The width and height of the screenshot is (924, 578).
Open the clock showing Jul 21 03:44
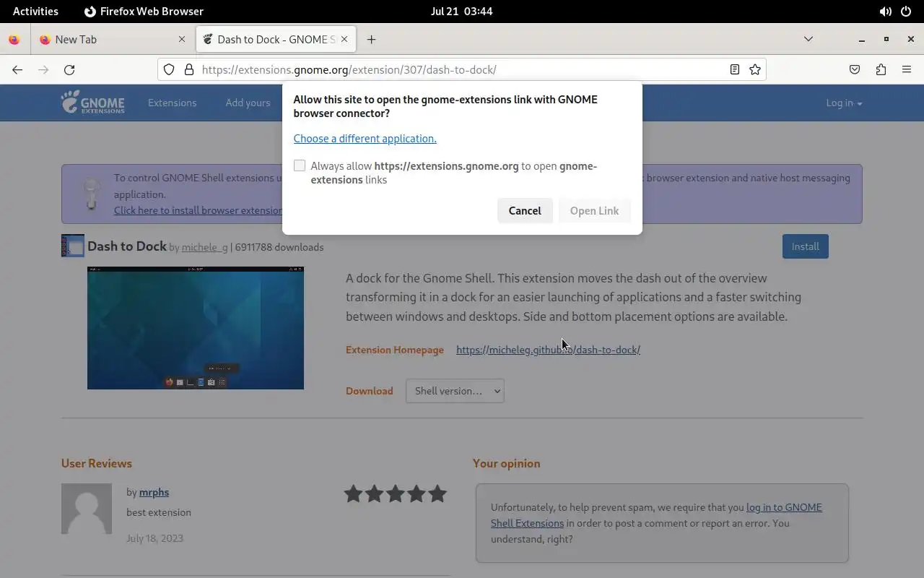point(461,12)
